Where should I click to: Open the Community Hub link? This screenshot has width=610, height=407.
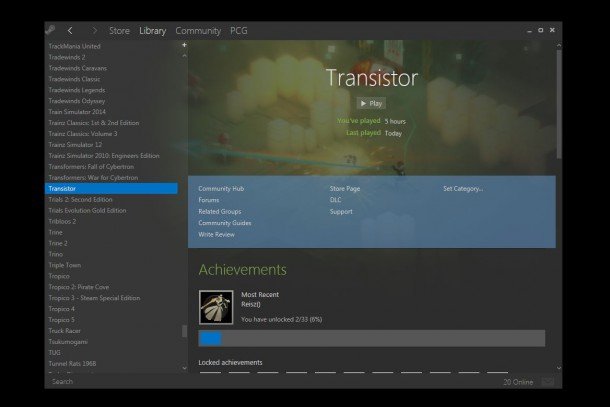(x=221, y=189)
